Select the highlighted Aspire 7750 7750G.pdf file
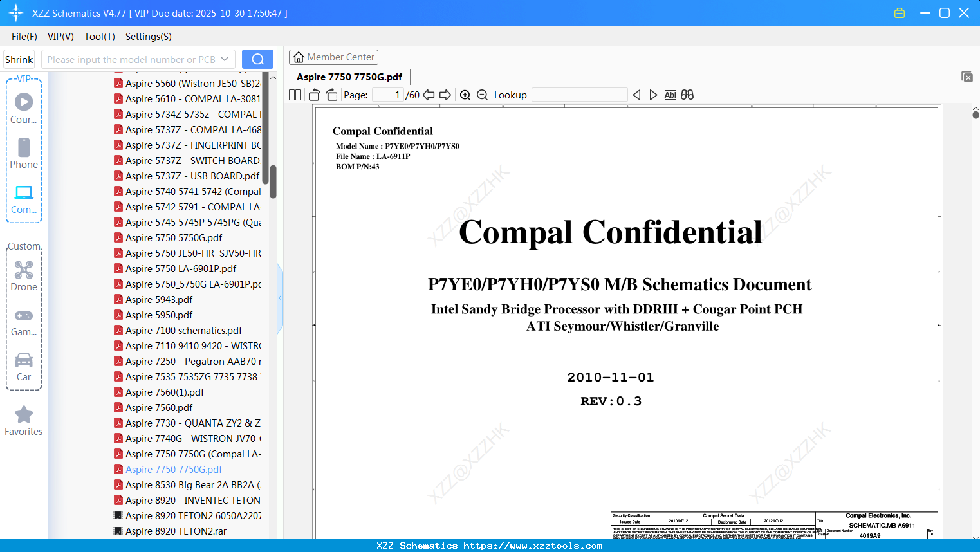This screenshot has height=552, width=980. [168, 470]
